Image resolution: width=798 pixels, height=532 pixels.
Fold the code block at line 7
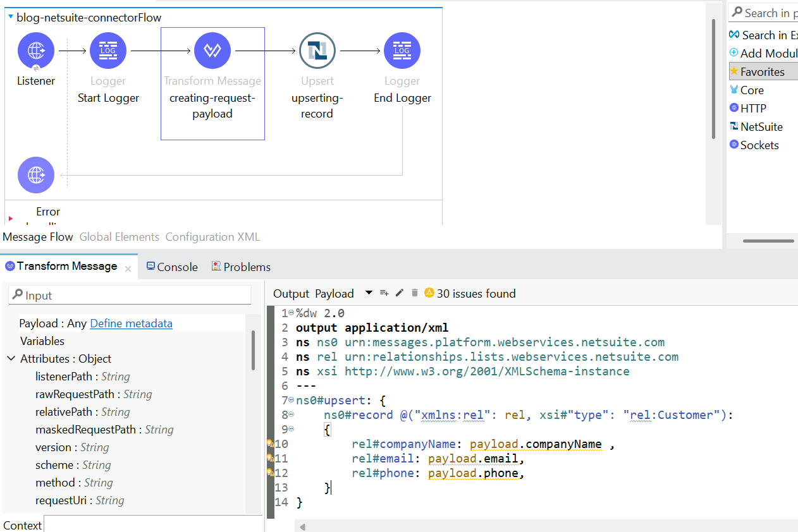pyautogui.click(x=291, y=400)
